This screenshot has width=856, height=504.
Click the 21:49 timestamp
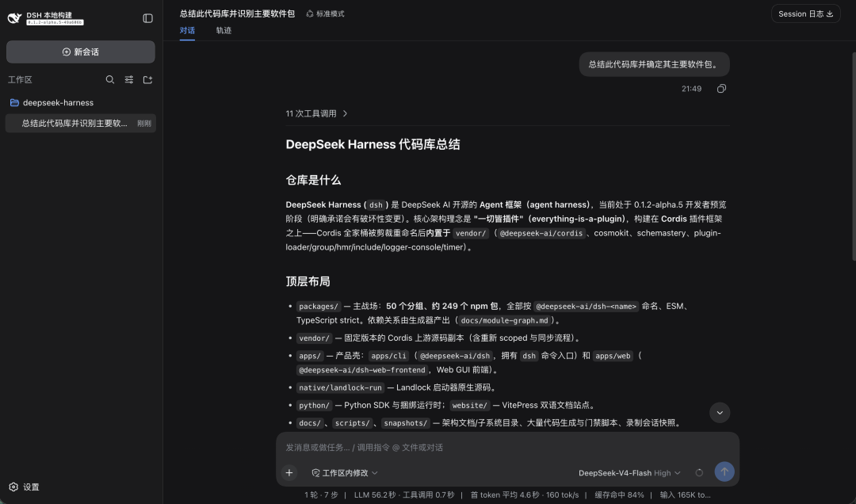tap(691, 89)
